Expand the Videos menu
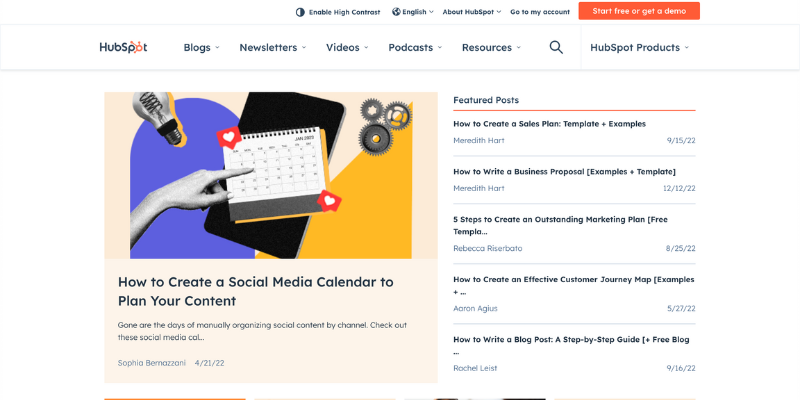 pyautogui.click(x=347, y=47)
